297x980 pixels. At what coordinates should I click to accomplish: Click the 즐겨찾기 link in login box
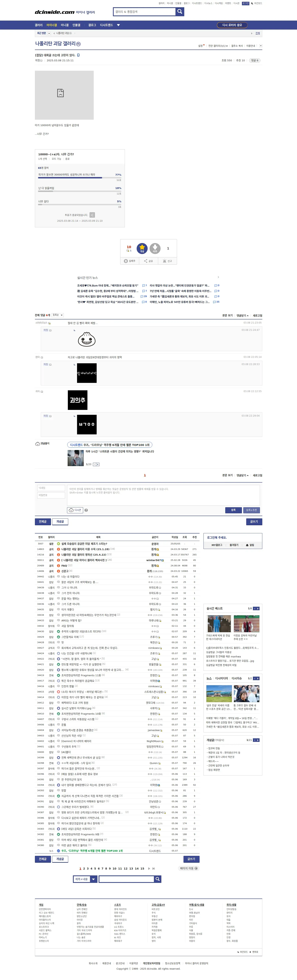[x=234, y=545]
